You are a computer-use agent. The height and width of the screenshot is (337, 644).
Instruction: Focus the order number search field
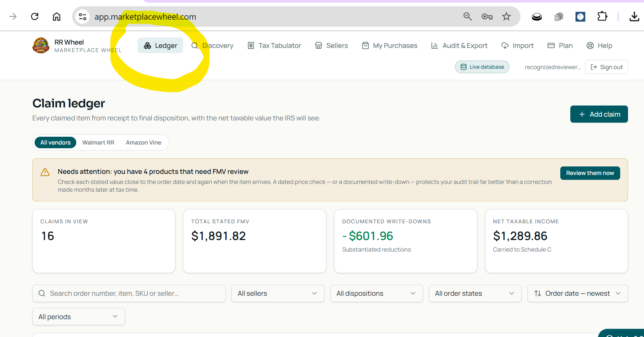[x=129, y=294]
